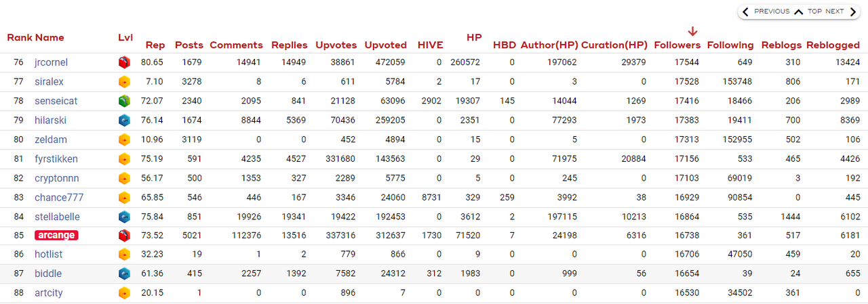
Task: Click siralex's orange level badge
Action: [123, 82]
